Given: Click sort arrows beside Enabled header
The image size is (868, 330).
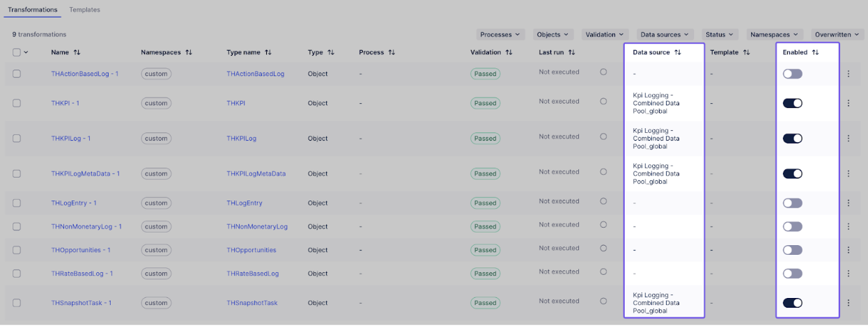Looking at the screenshot, I should [x=815, y=52].
